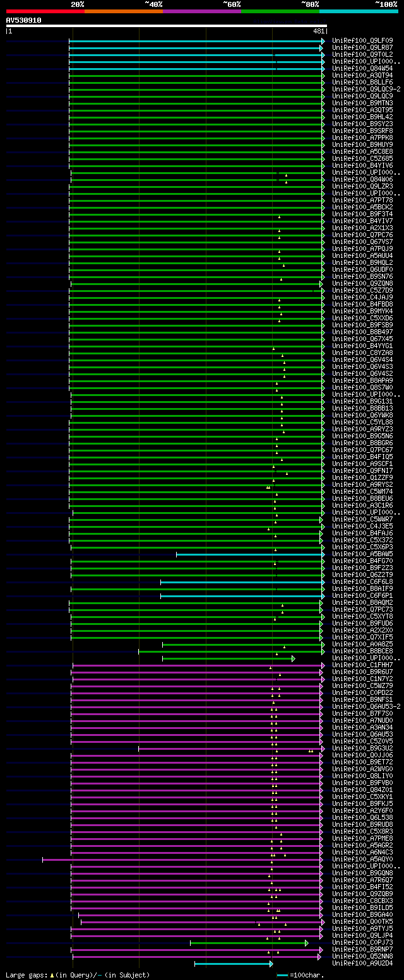Select hit label UniRef100_A9U2D4
404x980 pixels.
[x=362, y=963]
